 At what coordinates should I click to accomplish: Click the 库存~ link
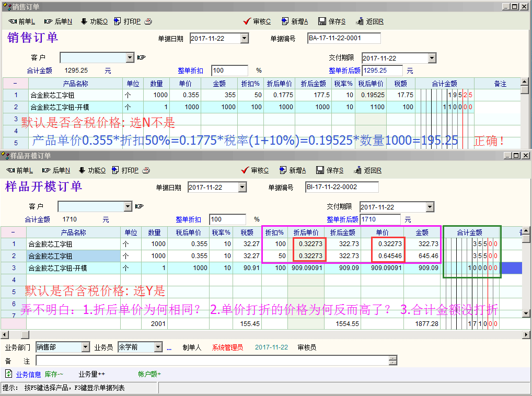tap(54, 374)
